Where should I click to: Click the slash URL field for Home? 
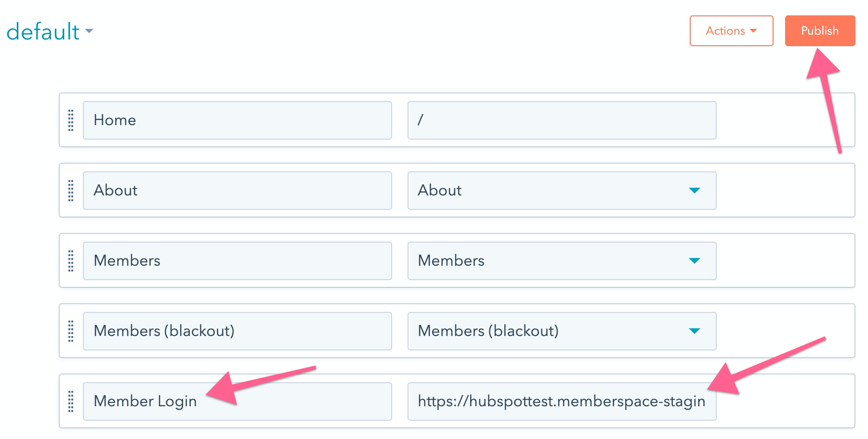pyautogui.click(x=561, y=120)
